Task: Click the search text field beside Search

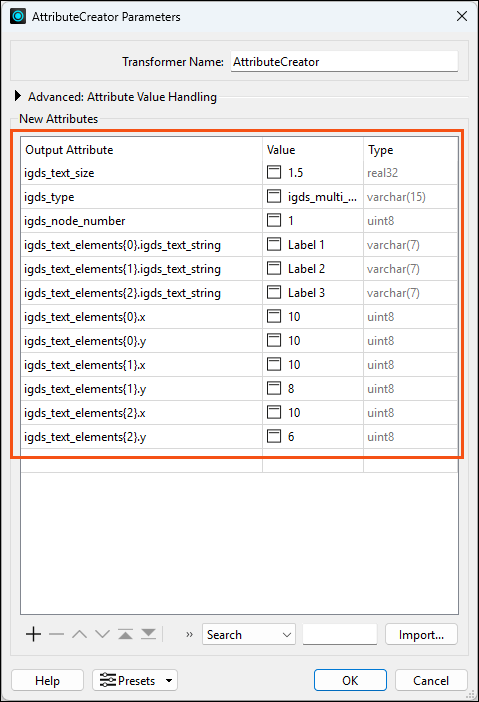Action: click(x=340, y=634)
